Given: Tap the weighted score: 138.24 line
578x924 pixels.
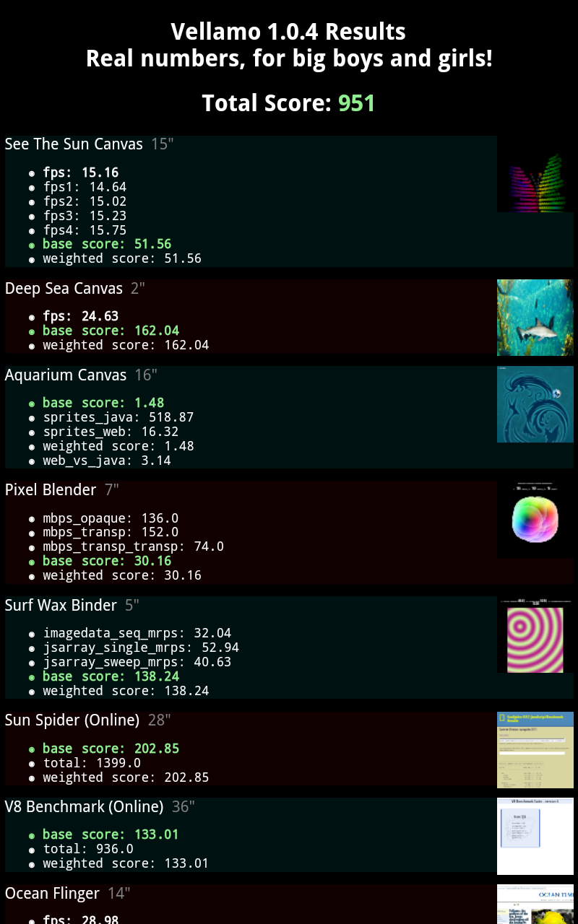Looking at the screenshot, I should [126, 691].
